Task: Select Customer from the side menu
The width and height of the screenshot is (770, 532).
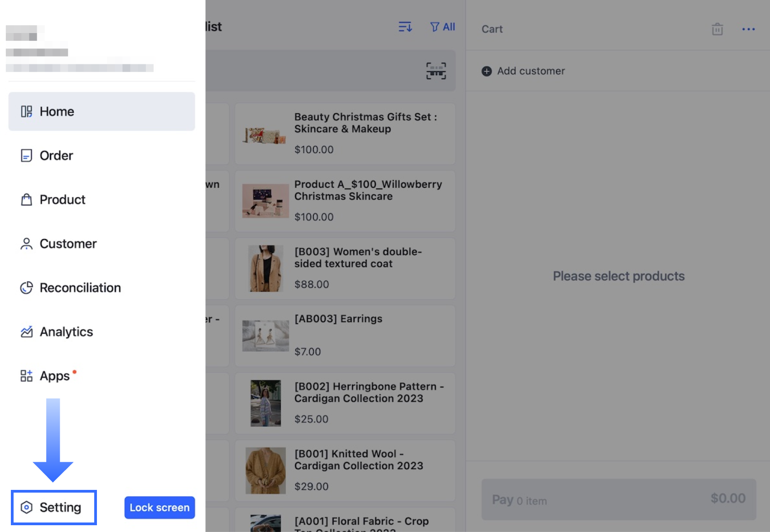Action: tap(101, 244)
